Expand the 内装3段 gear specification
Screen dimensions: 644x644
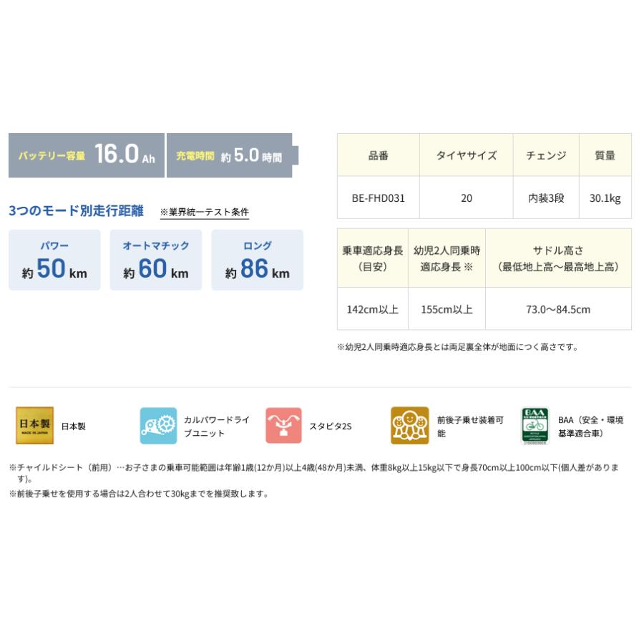point(545,197)
